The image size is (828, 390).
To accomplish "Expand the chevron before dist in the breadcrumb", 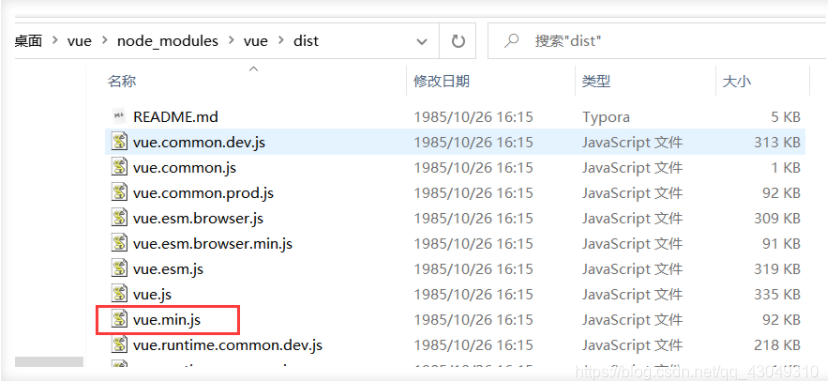I will tap(280, 41).
